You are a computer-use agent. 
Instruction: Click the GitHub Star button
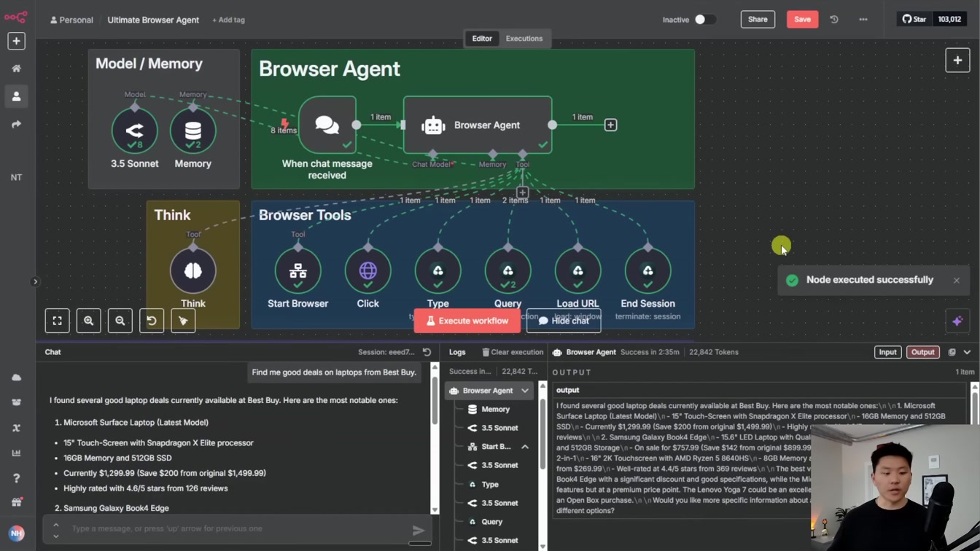pos(914,20)
